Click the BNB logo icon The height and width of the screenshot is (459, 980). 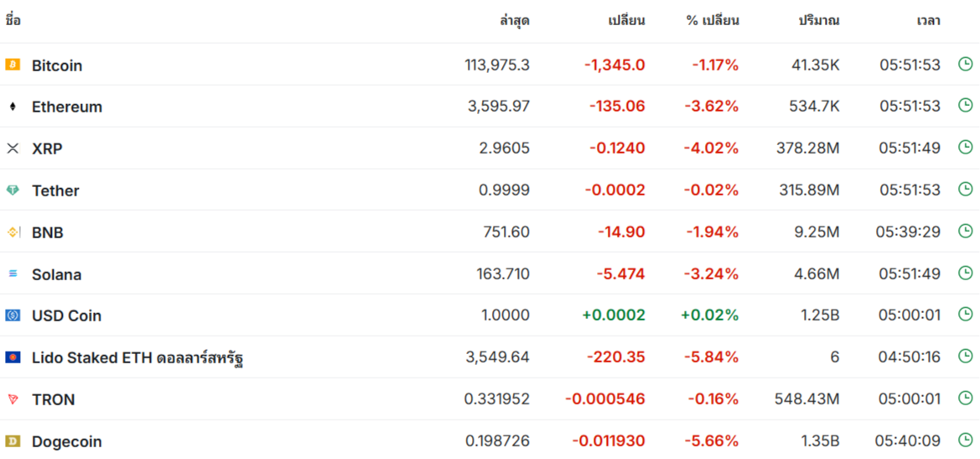pos(13,232)
